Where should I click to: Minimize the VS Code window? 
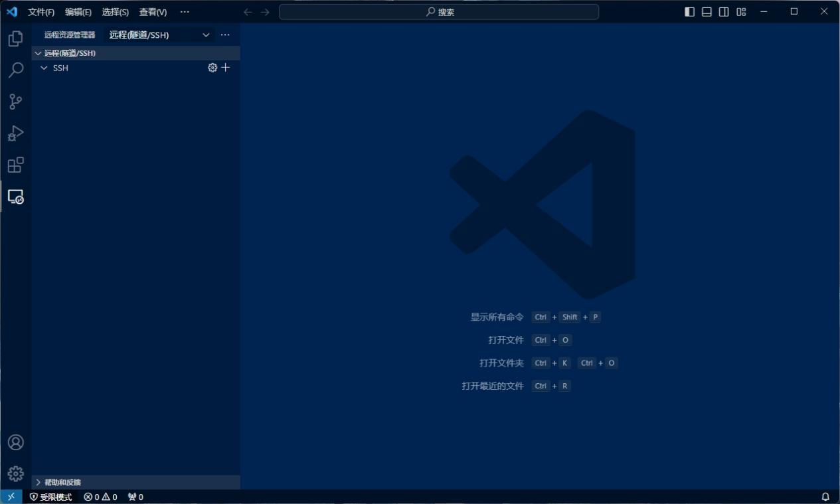(x=764, y=12)
